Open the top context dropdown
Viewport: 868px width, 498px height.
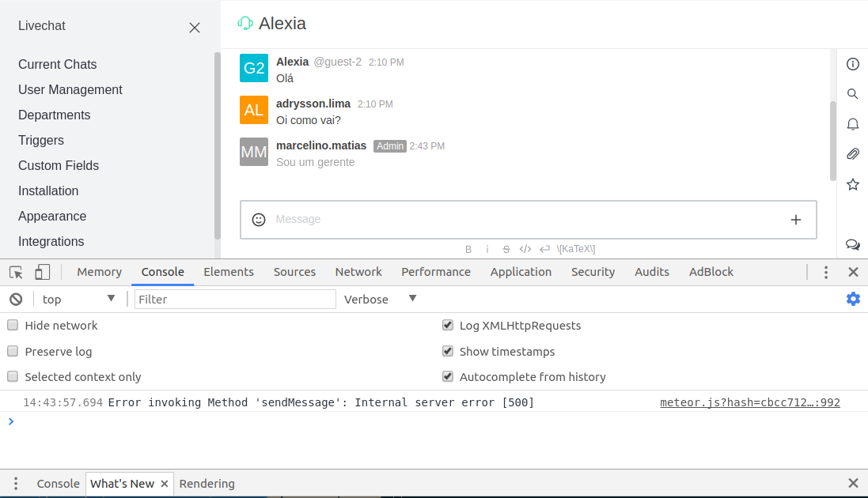(x=78, y=300)
